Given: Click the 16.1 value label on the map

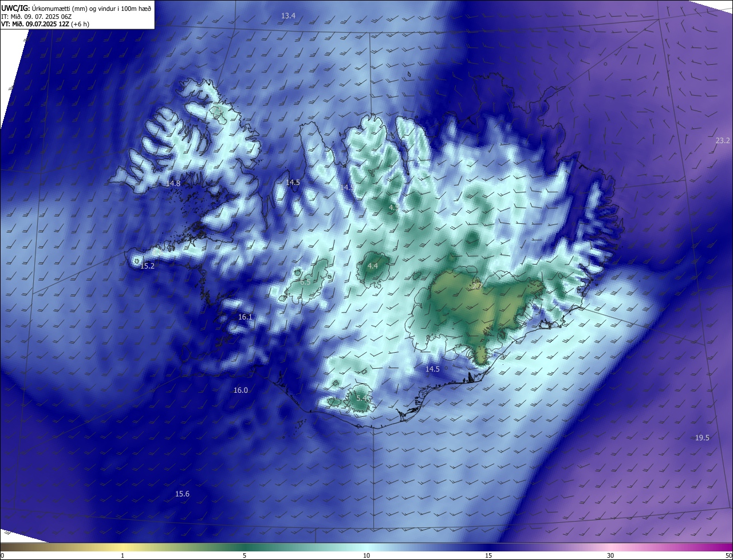Looking at the screenshot, I should coord(245,317).
